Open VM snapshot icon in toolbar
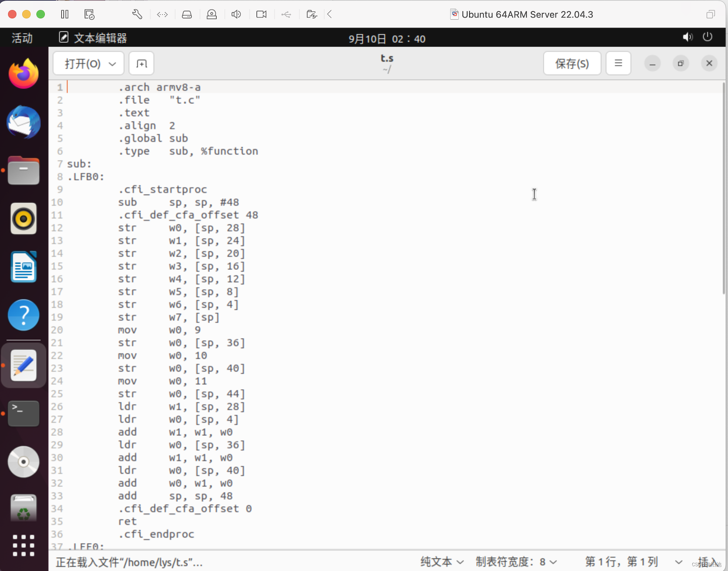The height and width of the screenshot is (571, 728). tap(89, 14)
